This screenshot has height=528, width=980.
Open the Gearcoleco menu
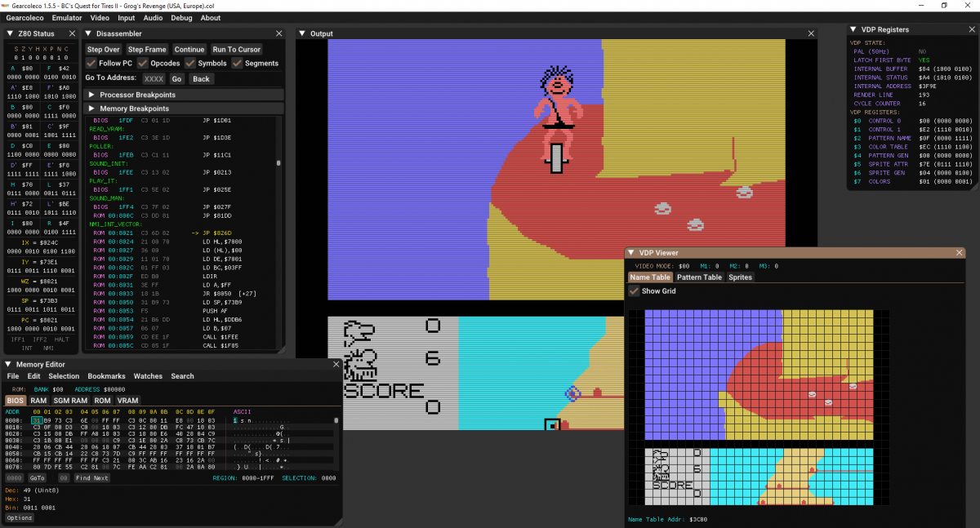point(24,17)
